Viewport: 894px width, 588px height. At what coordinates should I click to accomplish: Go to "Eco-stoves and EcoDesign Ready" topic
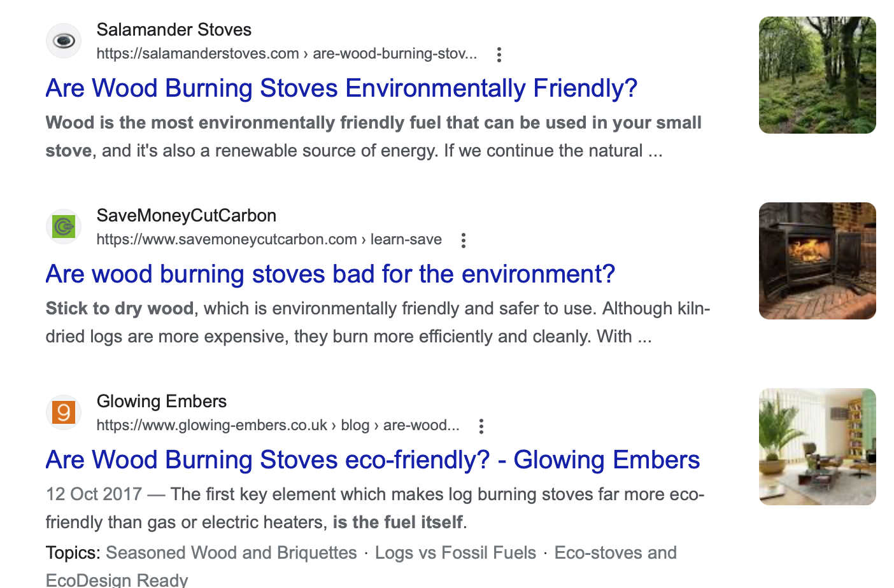coord(615,553)
